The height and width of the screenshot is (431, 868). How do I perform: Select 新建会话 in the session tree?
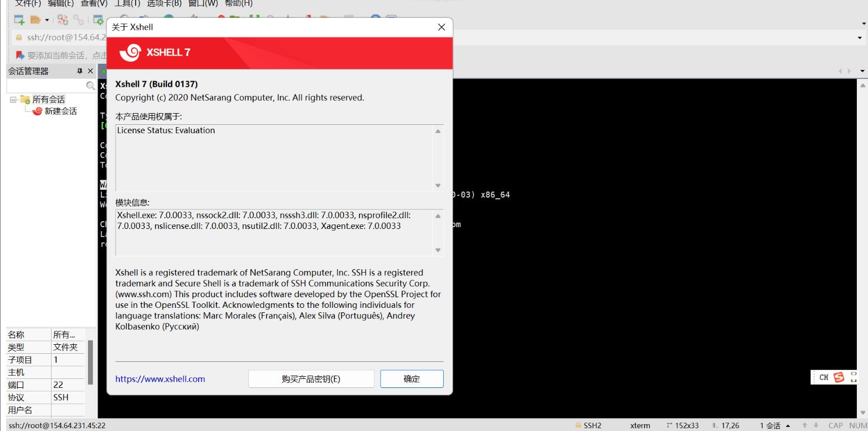tap(62, 111)
